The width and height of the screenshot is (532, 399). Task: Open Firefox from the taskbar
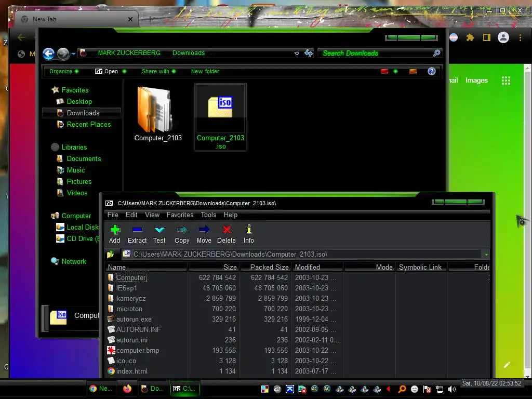click(x=127, y=389)
